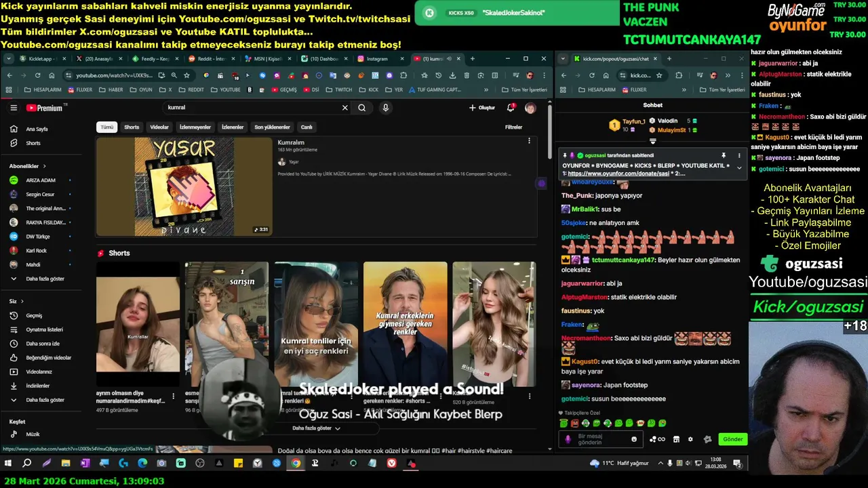Expand the Siz section chevron

22,301
